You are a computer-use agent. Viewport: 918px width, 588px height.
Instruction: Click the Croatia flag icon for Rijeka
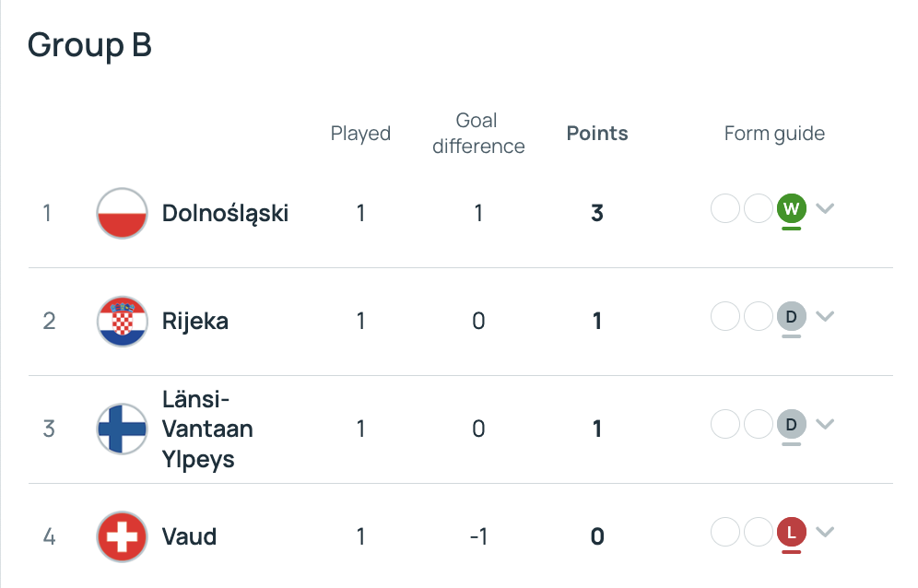(x=122, y=321)
